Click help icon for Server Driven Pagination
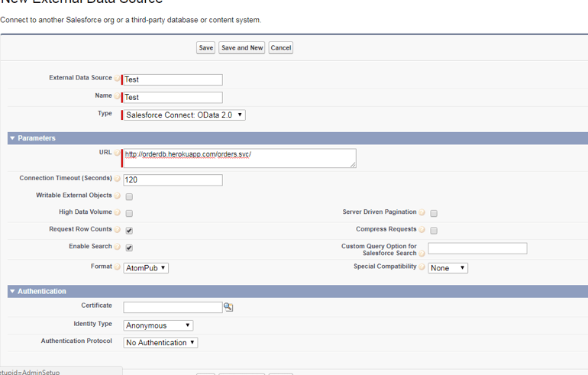Screen dimensions: 588x375 (422, 212)
